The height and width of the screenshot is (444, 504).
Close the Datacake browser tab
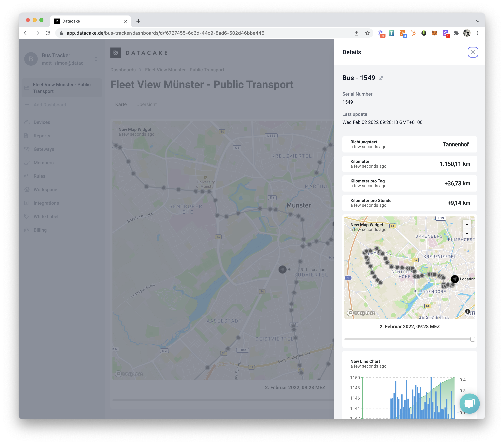coord(126,21)
